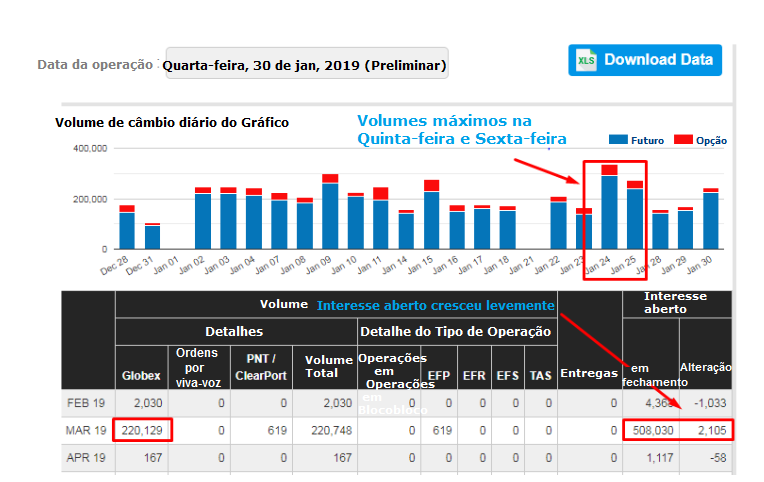Click the XLS icon in Download Data
The height and width of the screenshot is (482, 764).
[x=585, y=60]
